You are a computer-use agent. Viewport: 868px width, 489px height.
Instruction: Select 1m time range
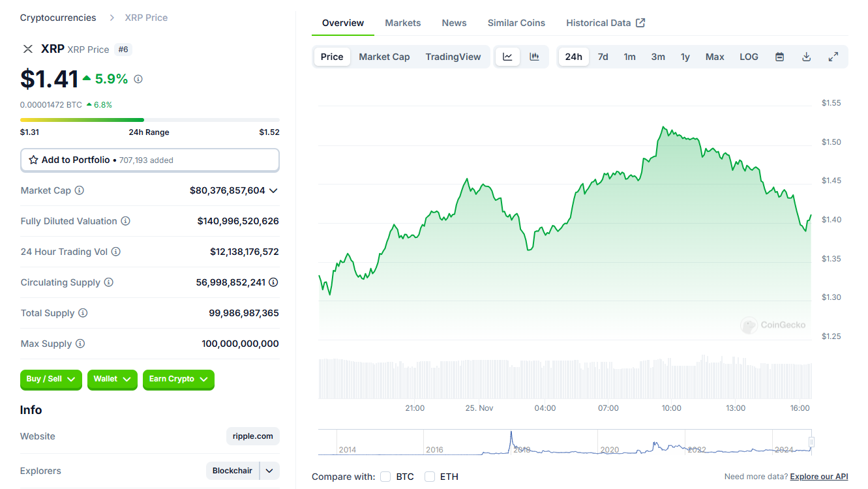pos(629,57)
